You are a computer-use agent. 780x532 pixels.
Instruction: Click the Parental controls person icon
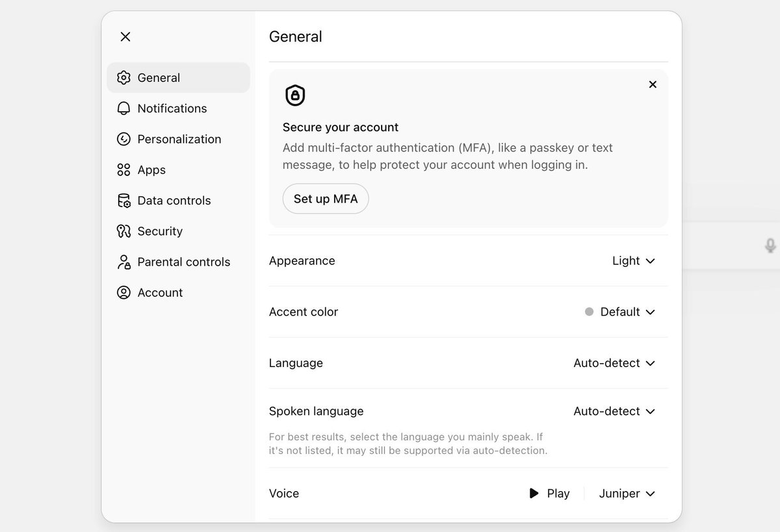coord(123,262)
